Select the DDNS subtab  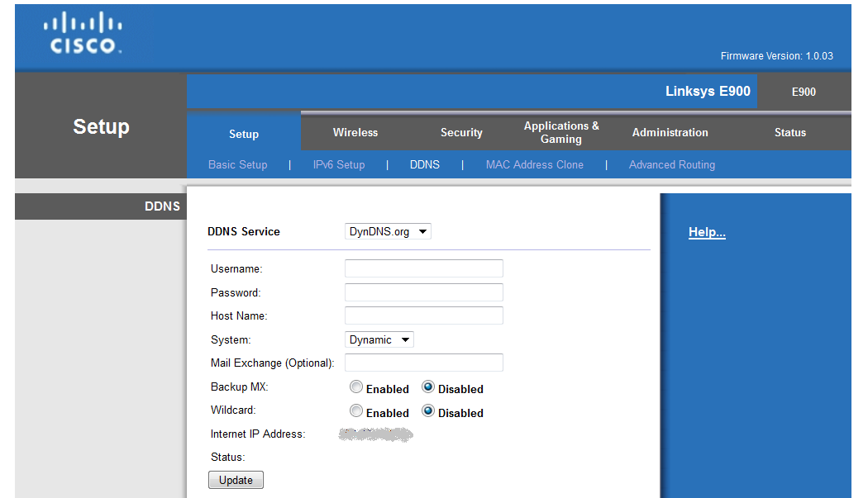(425, 164)
